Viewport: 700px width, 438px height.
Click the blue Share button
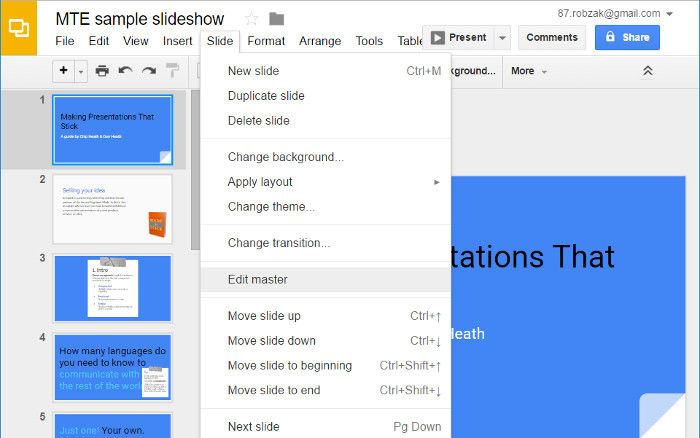627,38
